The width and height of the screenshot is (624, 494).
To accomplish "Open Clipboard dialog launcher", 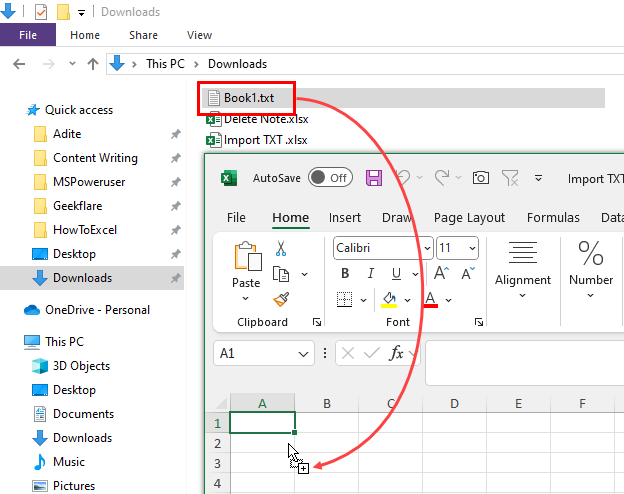I will pyautogui.click(x=317, y=322).
